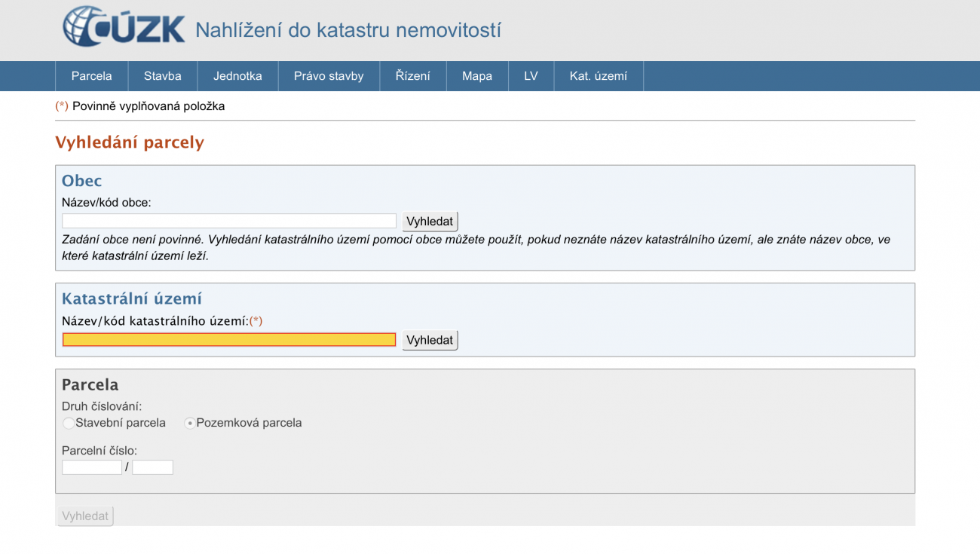Click the Název/kód katastrálního území label
The image size is (980, 554).
155,321
